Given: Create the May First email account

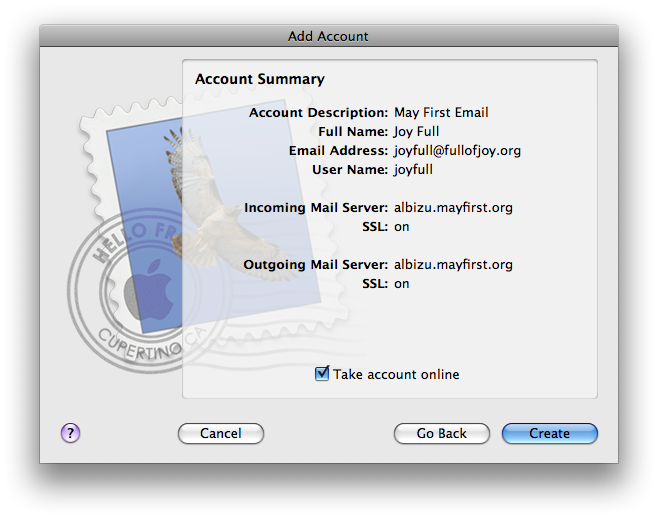Looking at the screenshot, I should tap(550, 433).
